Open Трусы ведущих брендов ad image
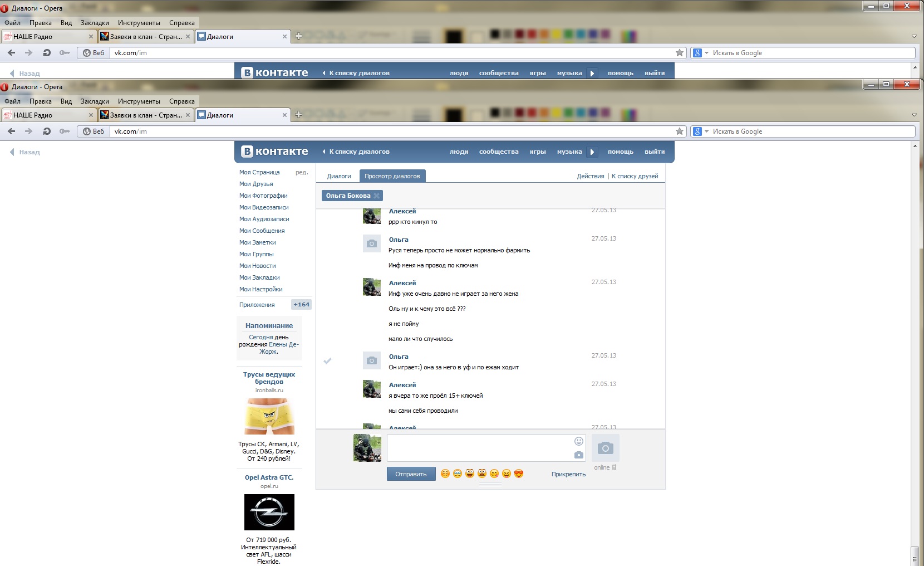The height and width of the screenshot is (566, 924). pyautogui.click(x=269, y=416)
